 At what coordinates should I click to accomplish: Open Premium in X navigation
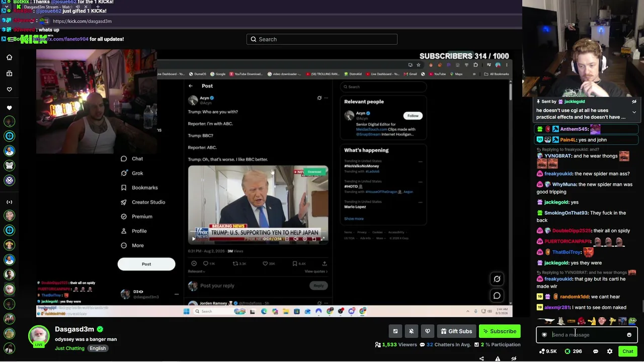(x=136, y=217)
